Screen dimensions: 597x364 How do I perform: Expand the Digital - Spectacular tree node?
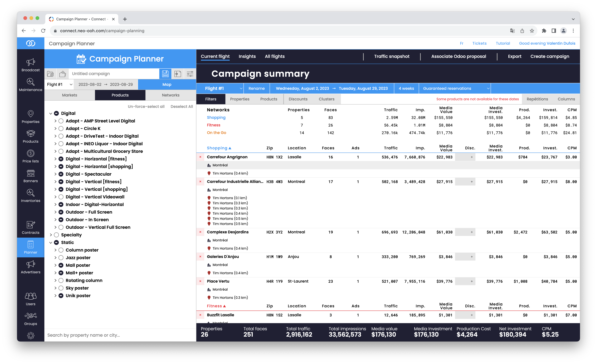pos(55,174)
